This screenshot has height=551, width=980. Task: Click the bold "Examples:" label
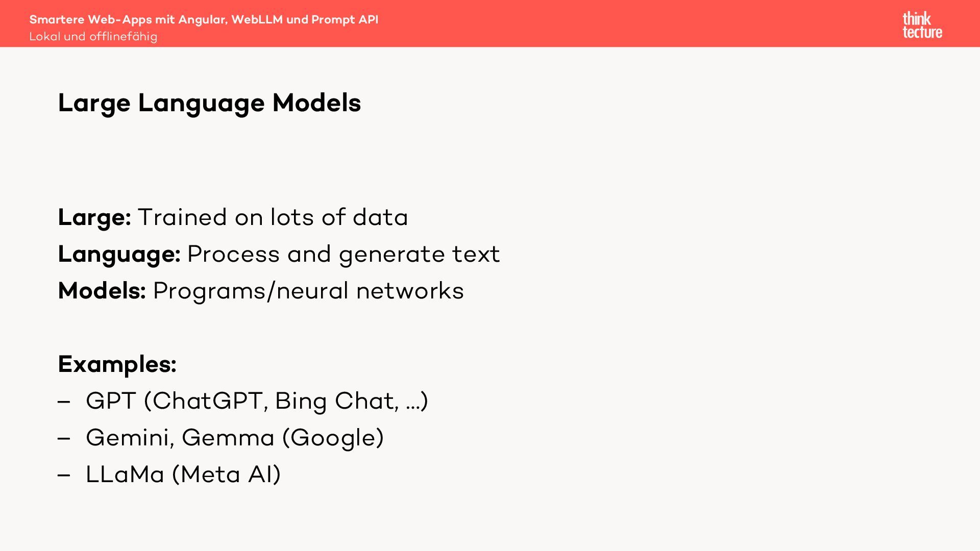(117, 364)
